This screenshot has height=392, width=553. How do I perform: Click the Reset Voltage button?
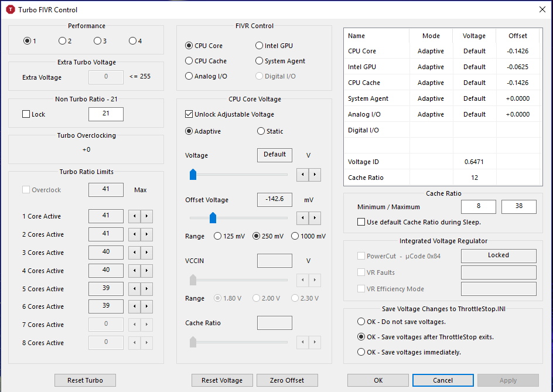click(222, 380)
